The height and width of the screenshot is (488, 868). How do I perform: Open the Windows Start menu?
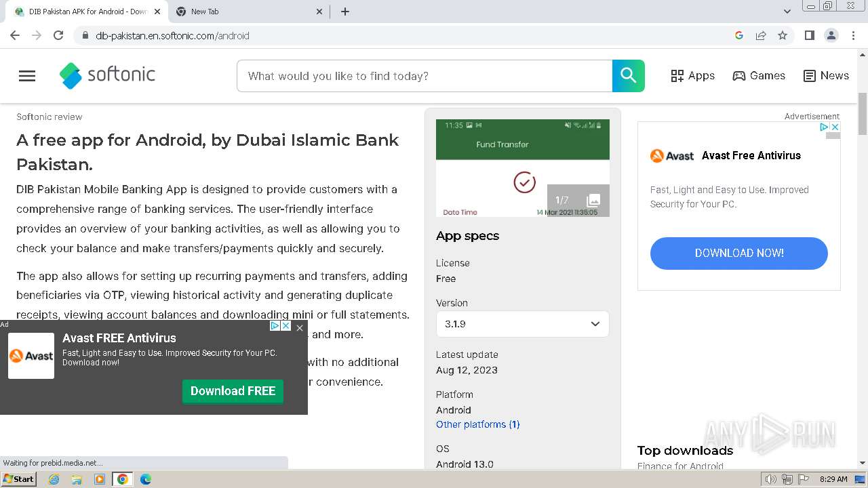point(19,479)
